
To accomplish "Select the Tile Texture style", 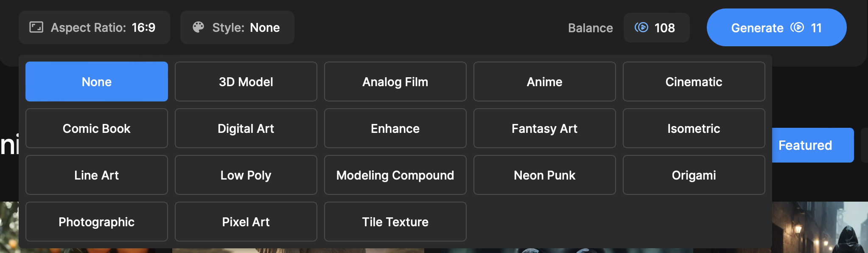I will pos(395,222).
